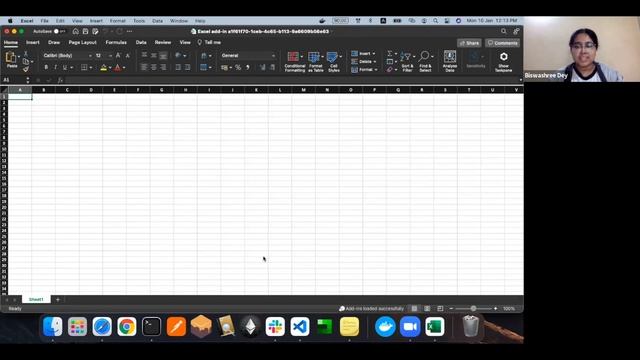
Task: Click the insert function fx icon
Action: (60, 80)
